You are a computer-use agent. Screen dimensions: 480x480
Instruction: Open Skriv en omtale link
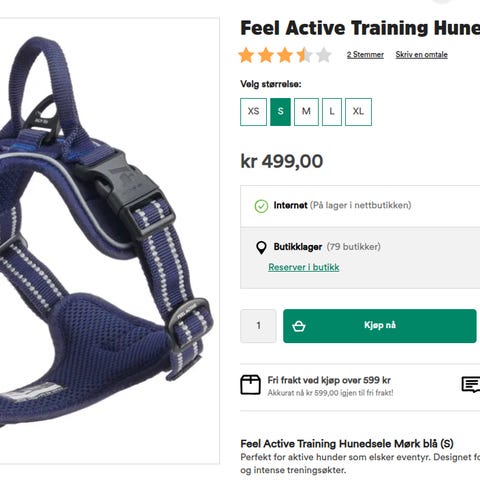[422, 55]
